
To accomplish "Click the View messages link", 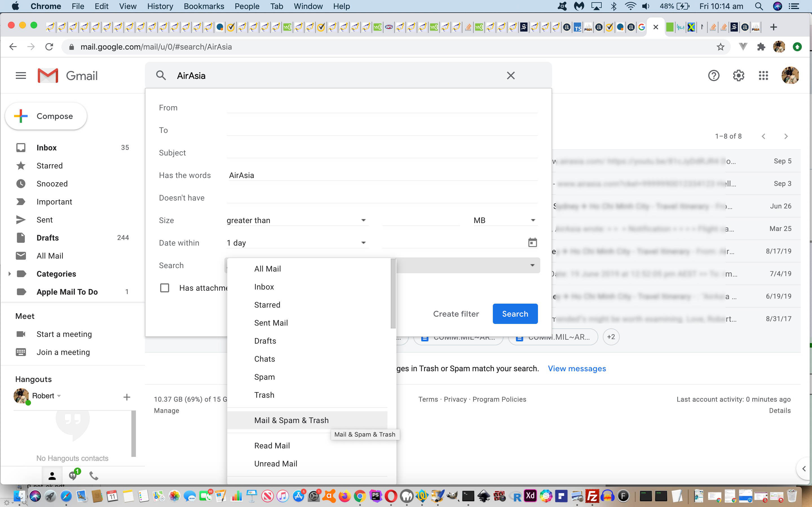I will [577, 368].
